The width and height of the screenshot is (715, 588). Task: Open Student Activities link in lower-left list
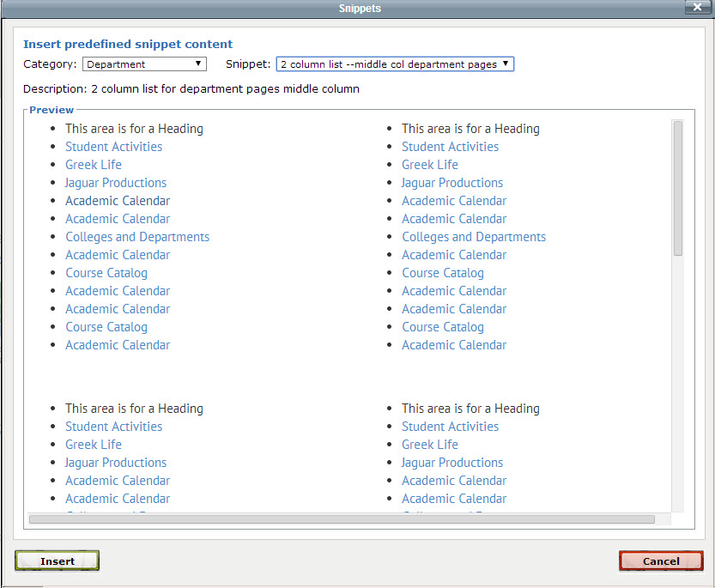(x=113, y=427)
